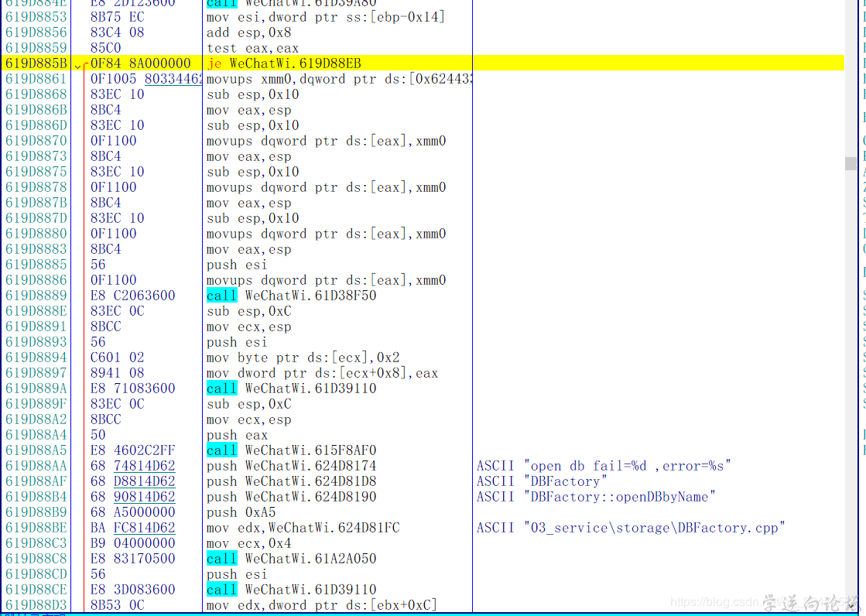Click the disassembly vertical scrollbar thumb
866x616 pixels.
pos(851,163)
